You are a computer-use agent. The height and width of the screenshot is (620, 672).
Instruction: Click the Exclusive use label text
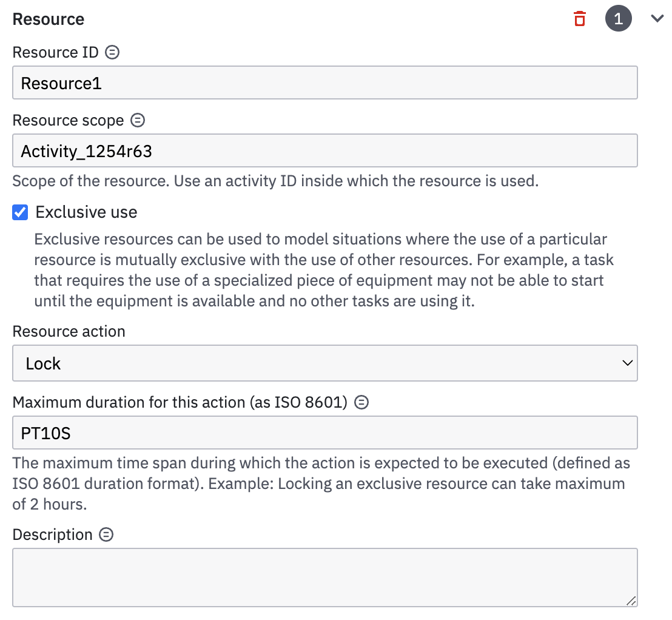tap(86, 212)
